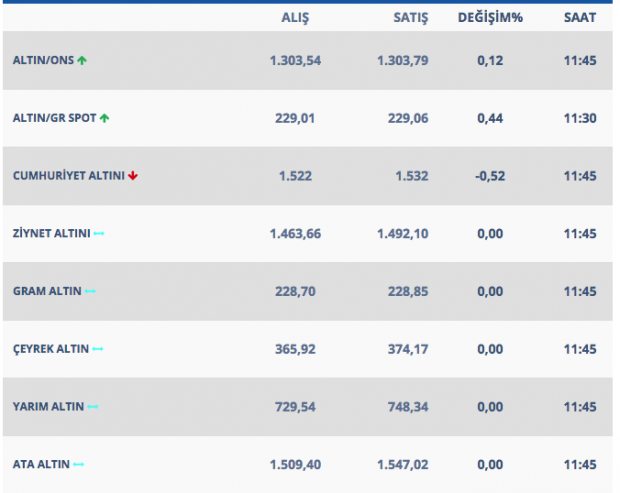Click the sideways arrow icon beside ATA ALTIN
Screen dimensions: 620x493
(79, 465)
